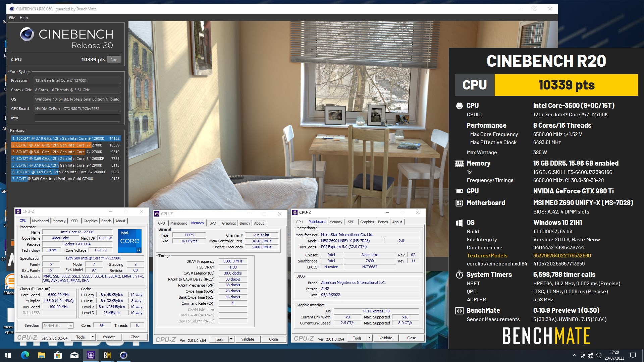This screenshot has height=362, width=644.
Task: Select ranking entry for i9-12900K 16C/24T
Action: pyautogui.click(x=66, y=138)
